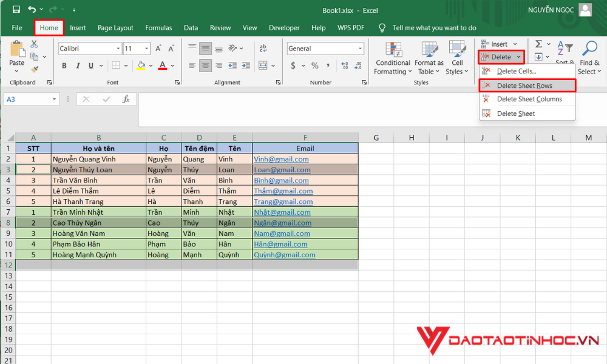Expand the Fill Color dropdown arrow
Screen dimensions: 607x364
click(150, 66)
